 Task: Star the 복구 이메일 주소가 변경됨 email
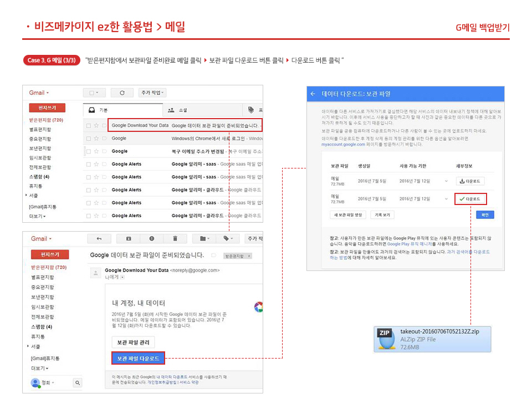pos(96,151)
